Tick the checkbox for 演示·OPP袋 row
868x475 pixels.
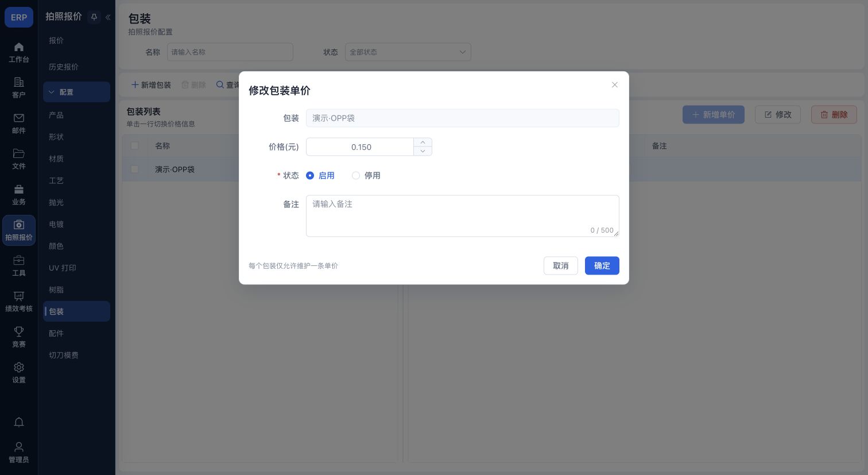point(134,169)
